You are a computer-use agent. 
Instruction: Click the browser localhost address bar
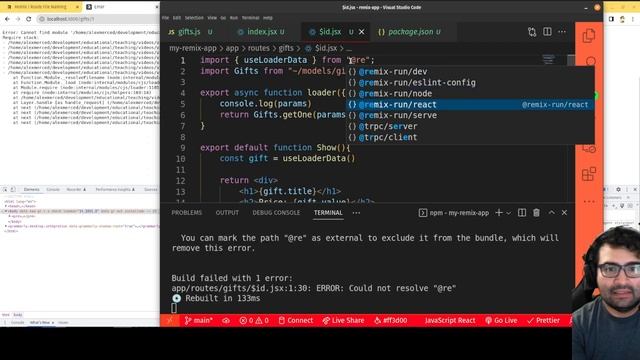[x=98, y=19]
